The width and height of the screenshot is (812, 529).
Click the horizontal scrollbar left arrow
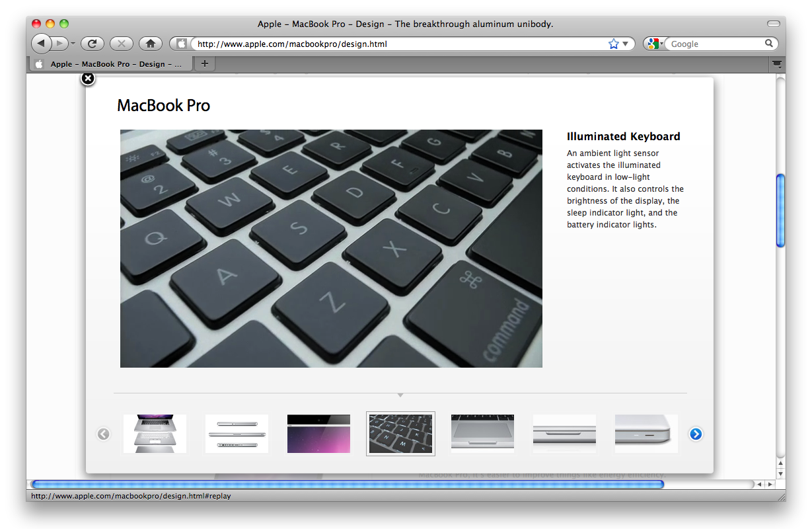(759, 484)
